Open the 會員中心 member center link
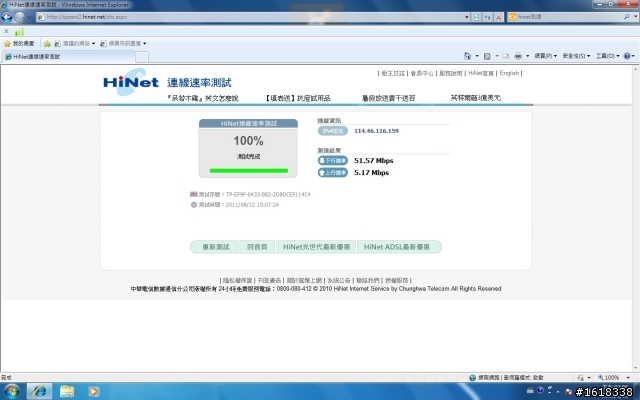This screenshot has width=640, height=400. (x=422, y=73)
